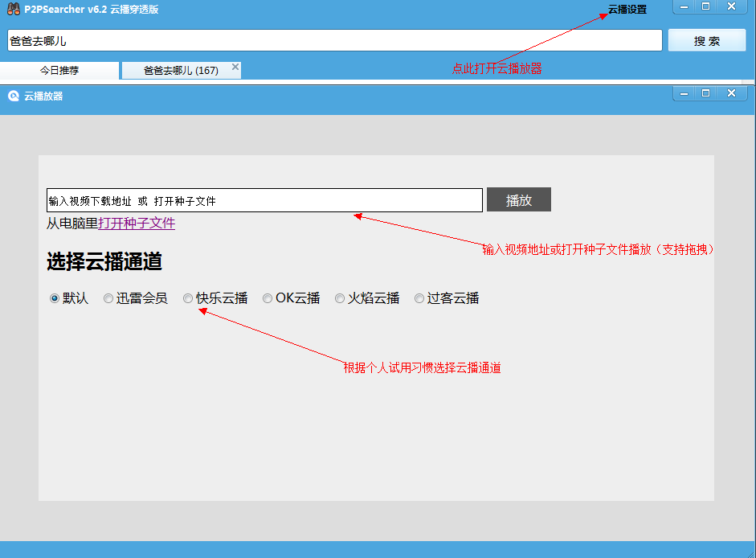Select the 快乐云播 radio option
Screen dimensions: 756x558
click(x=188, y=298)
